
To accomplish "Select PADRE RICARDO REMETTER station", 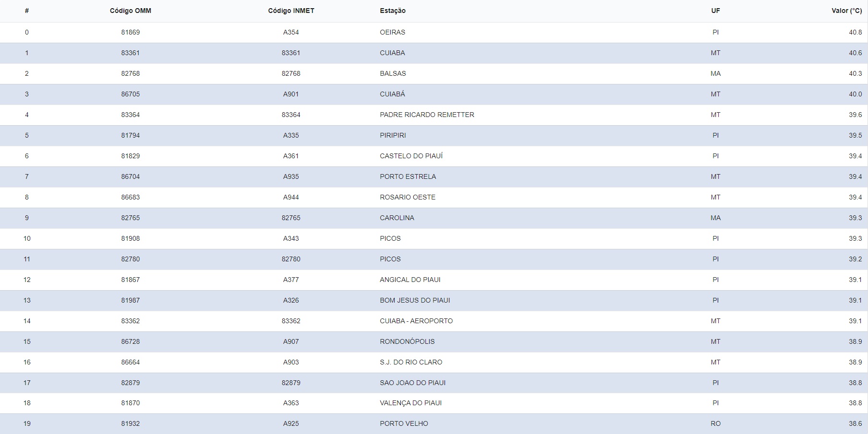I will [x=427, y=115].
